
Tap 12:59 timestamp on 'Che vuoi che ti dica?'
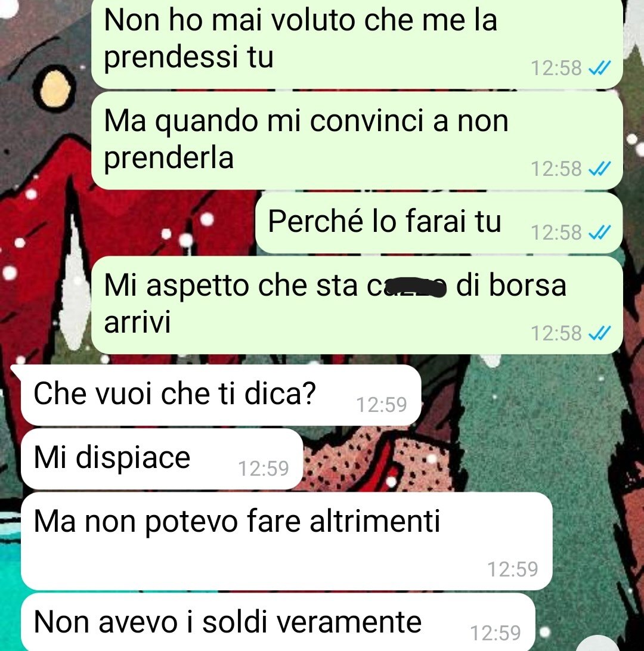pyautogui.click(x=382, y=405)
